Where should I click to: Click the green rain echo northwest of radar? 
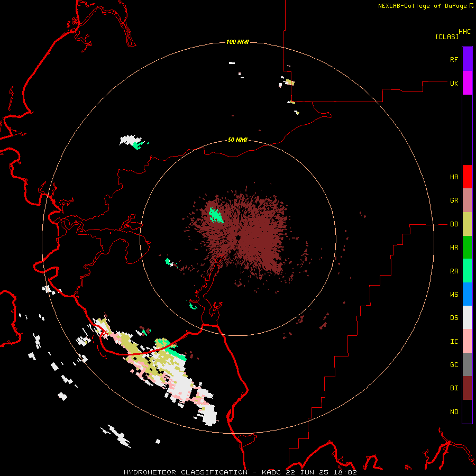click(216, 215)
